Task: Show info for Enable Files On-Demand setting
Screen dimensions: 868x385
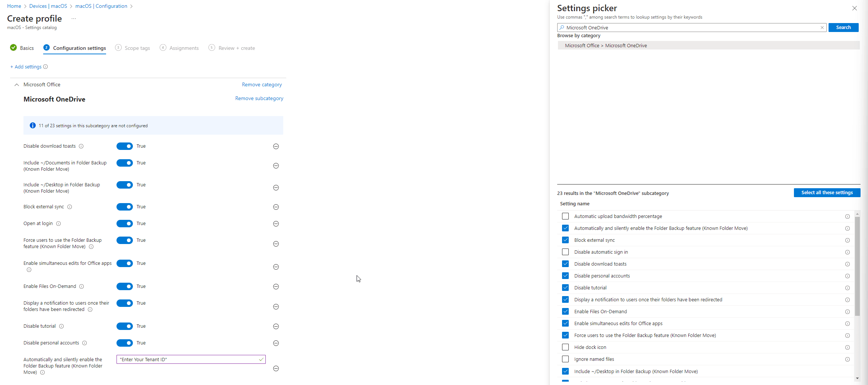Action: (x=82, y=286)
